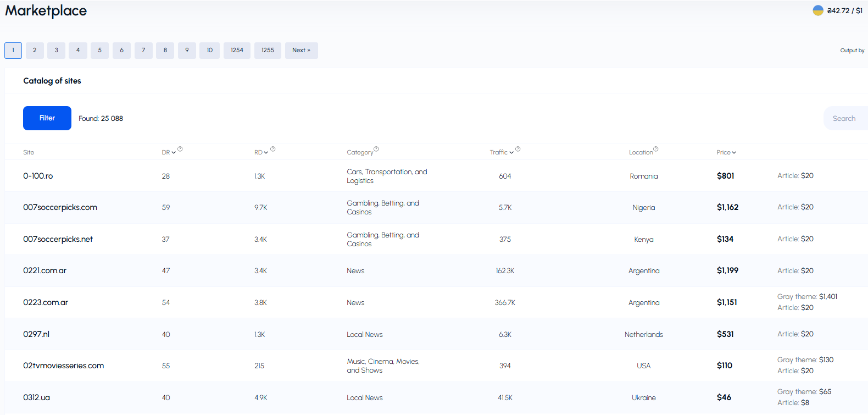Click the Romania location cell

point(644,176)
